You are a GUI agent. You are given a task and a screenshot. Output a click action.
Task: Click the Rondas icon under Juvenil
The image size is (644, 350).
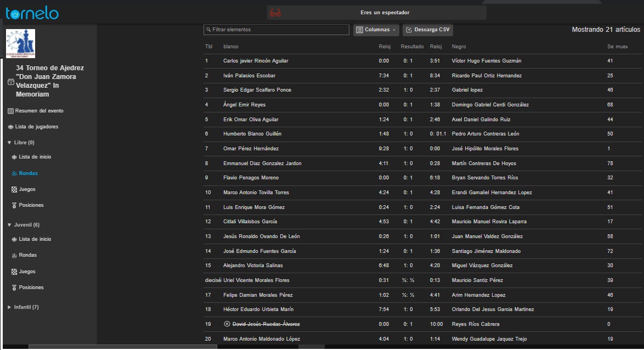[x=14, y=256]
